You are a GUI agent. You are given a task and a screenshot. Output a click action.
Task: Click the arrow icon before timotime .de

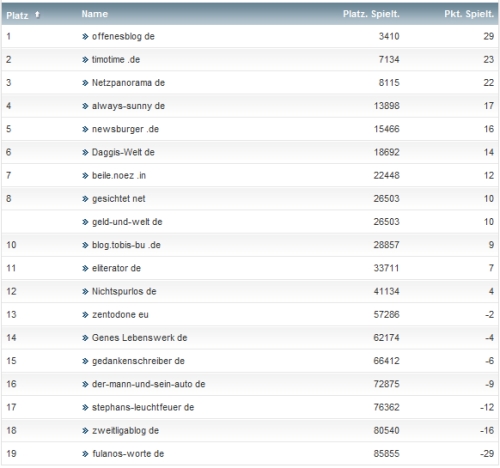pyautogui.click(x=85, y=60)
